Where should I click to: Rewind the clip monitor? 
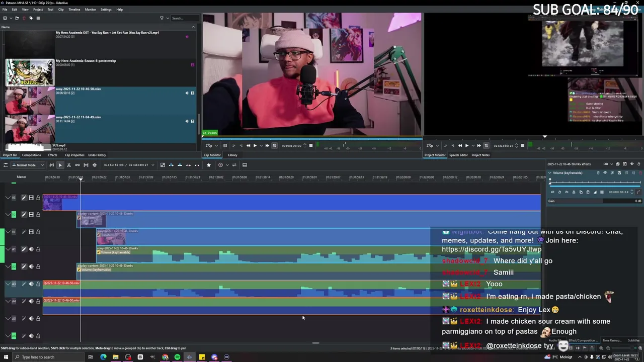click(x=248, y=146)
